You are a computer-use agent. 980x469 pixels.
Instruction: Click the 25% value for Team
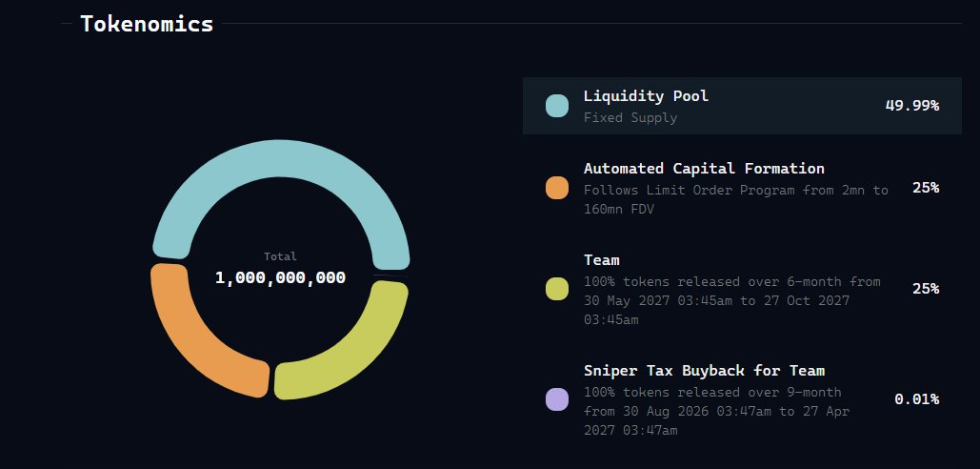[x=926, y=289]
